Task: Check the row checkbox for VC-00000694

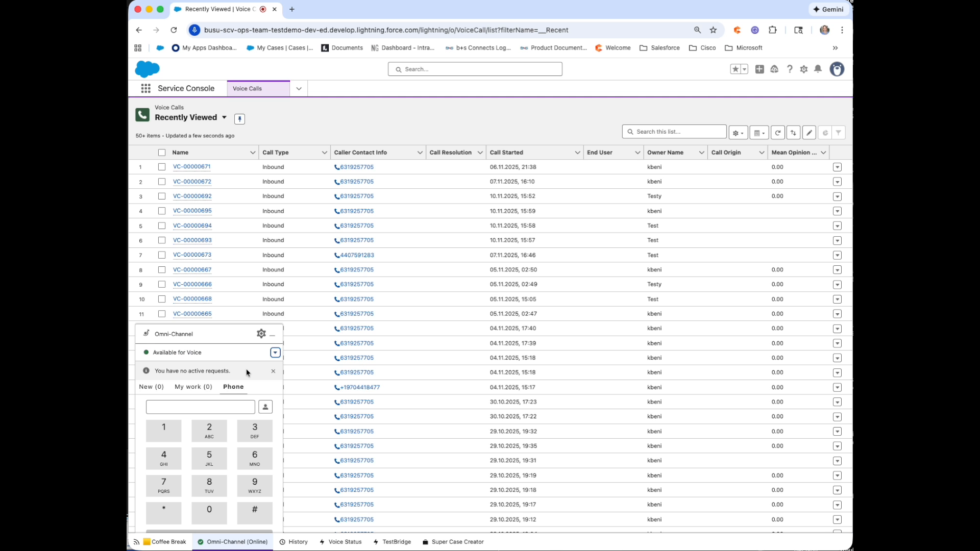Action: [161, 226]
